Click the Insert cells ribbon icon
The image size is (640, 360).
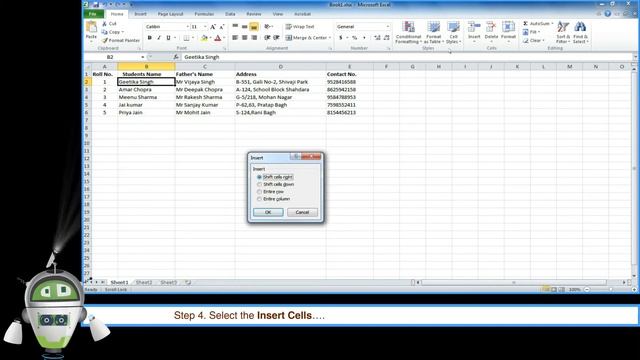pyautogui.click(x=474, y=28)
